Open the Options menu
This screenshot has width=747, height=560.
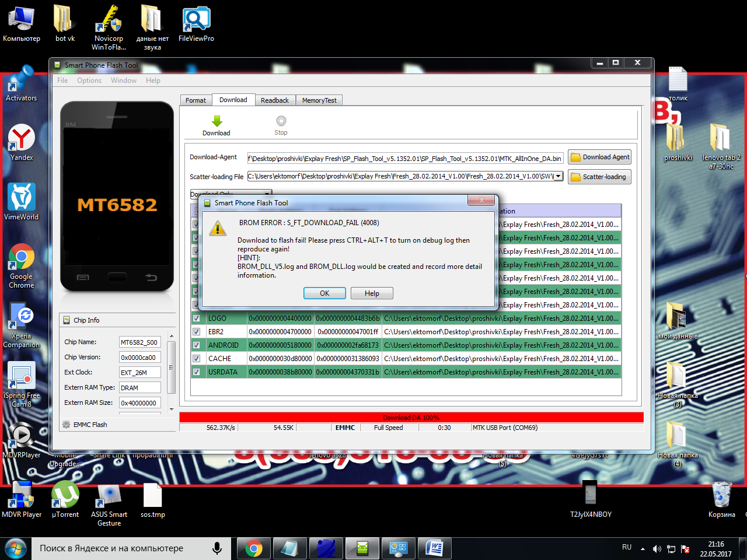tap(89, 80)
